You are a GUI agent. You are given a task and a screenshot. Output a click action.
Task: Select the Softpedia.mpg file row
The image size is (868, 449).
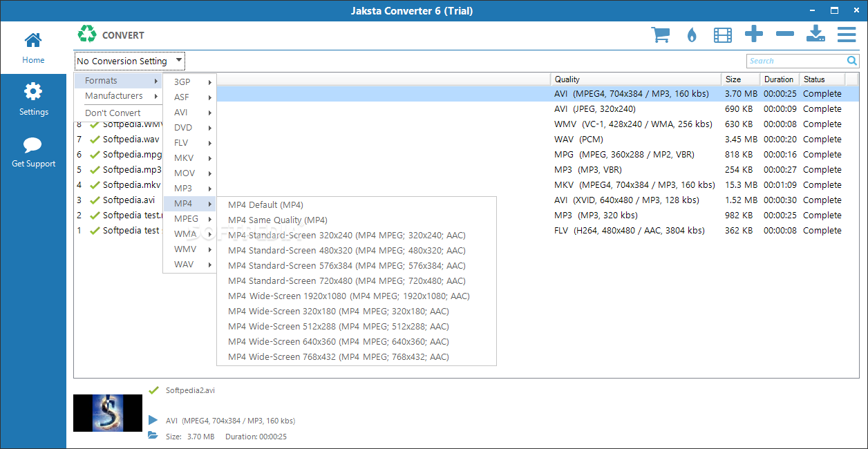[466, 155]
